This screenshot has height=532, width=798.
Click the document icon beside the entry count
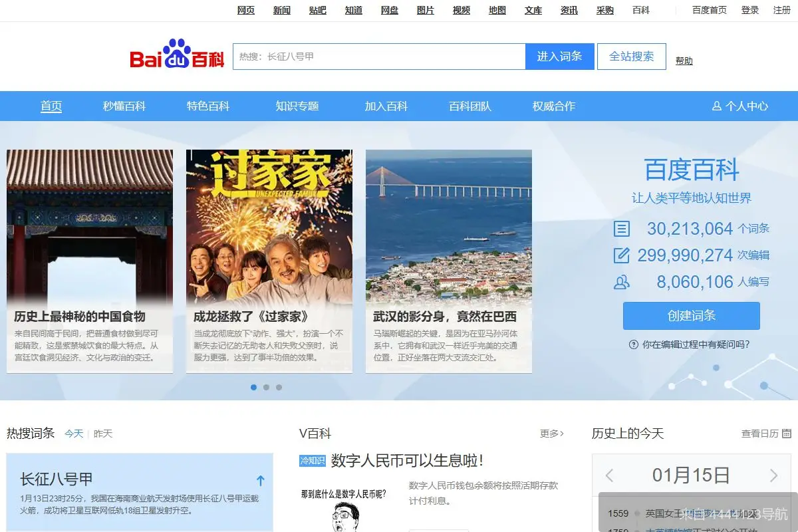[x=620, y=228]
